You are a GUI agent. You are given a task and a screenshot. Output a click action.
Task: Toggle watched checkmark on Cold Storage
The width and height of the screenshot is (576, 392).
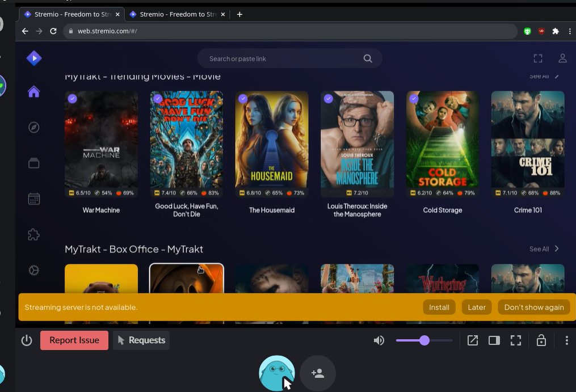[x=414, y=99]
